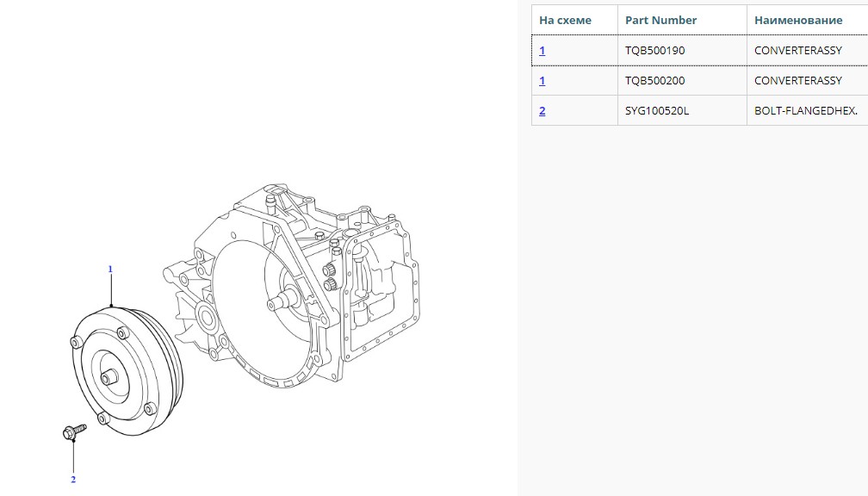Click the torque converter drawing
The image size is (868, 496).
(x=127, y=371)
